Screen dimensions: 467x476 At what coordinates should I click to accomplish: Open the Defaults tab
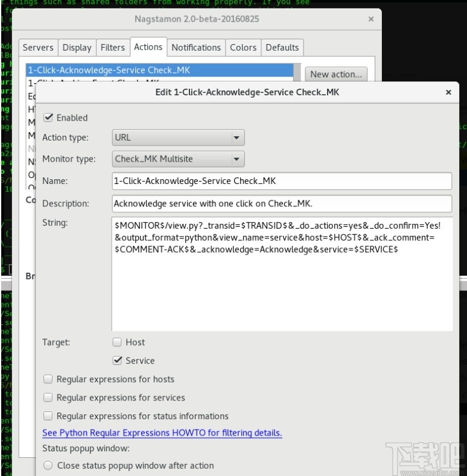pyautogui.click(x=282, y=47)
